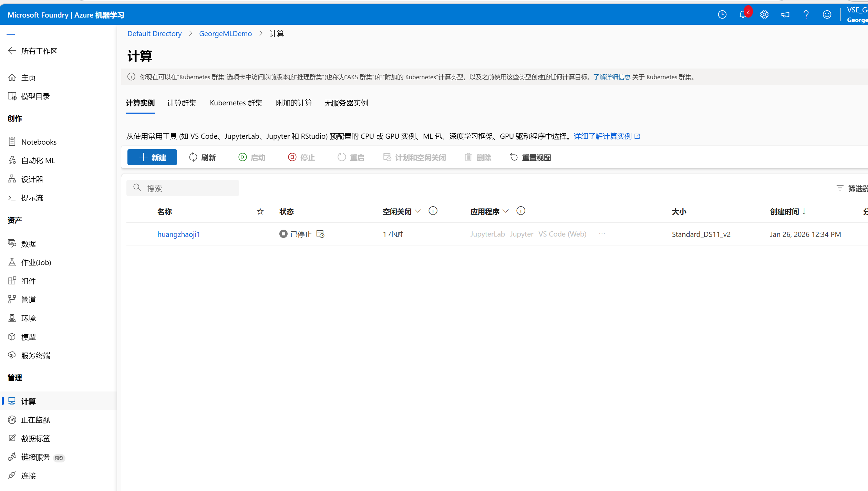
Task: Click the feedback megaphone icon
Action: tap(785, 15)
